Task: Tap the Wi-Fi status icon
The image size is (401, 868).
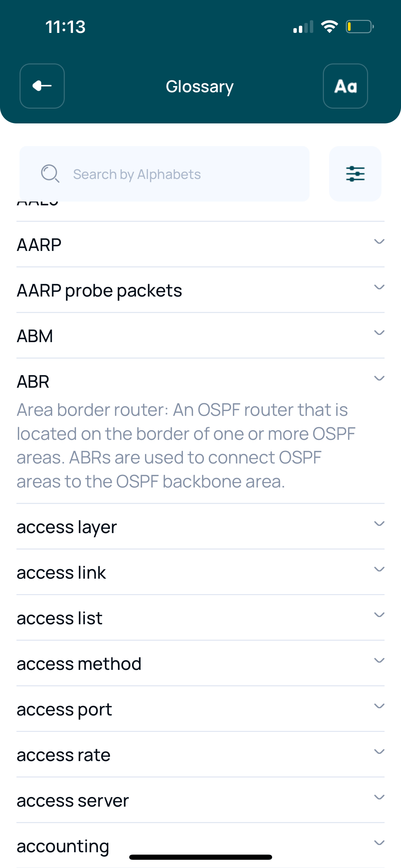Action: tap(329, 27)
